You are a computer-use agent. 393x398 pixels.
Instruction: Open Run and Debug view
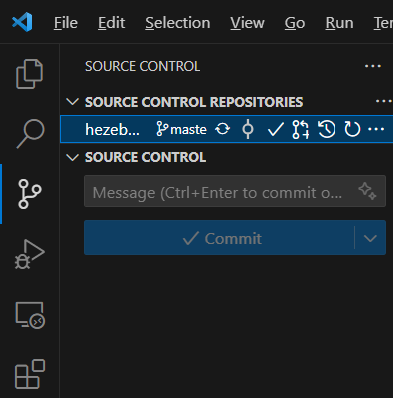29,253
